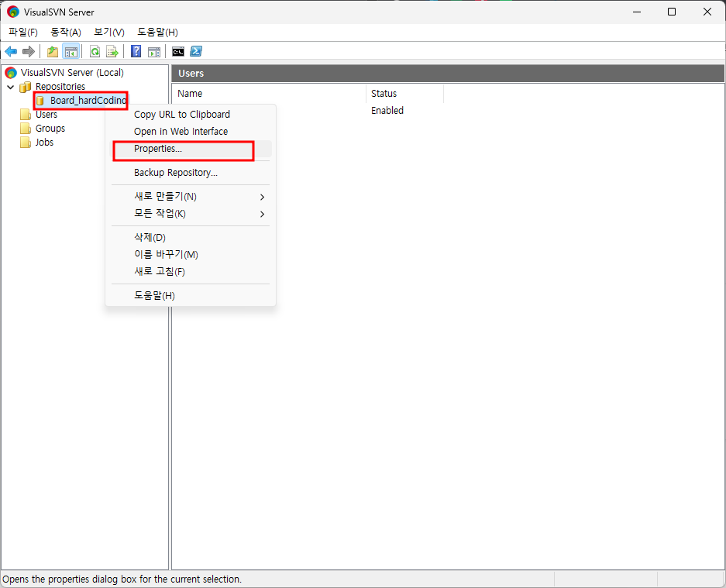Screen dimensions: 726x588
Task: Click the green Refresh toolbar icon
Action: (95, 51)
